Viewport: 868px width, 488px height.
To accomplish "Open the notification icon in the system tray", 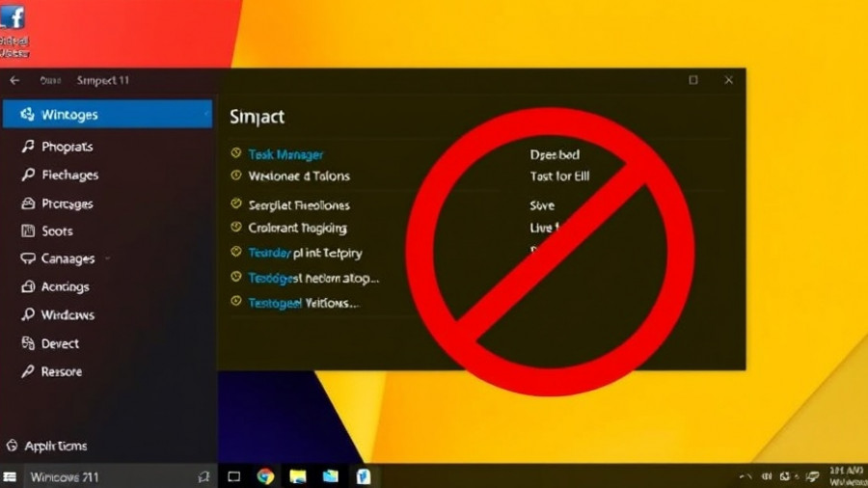I will click(813, 476).
